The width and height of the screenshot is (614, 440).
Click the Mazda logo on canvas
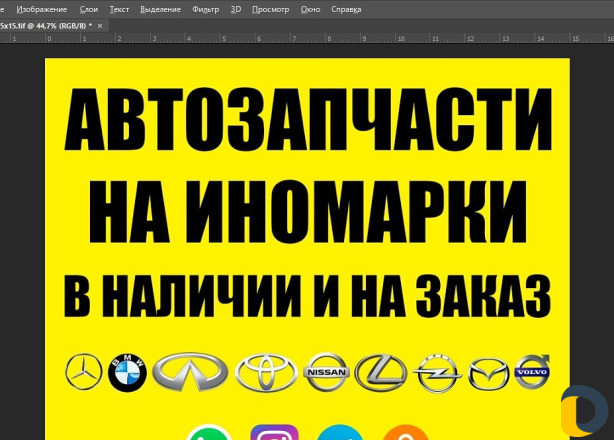tap(489, 374)
